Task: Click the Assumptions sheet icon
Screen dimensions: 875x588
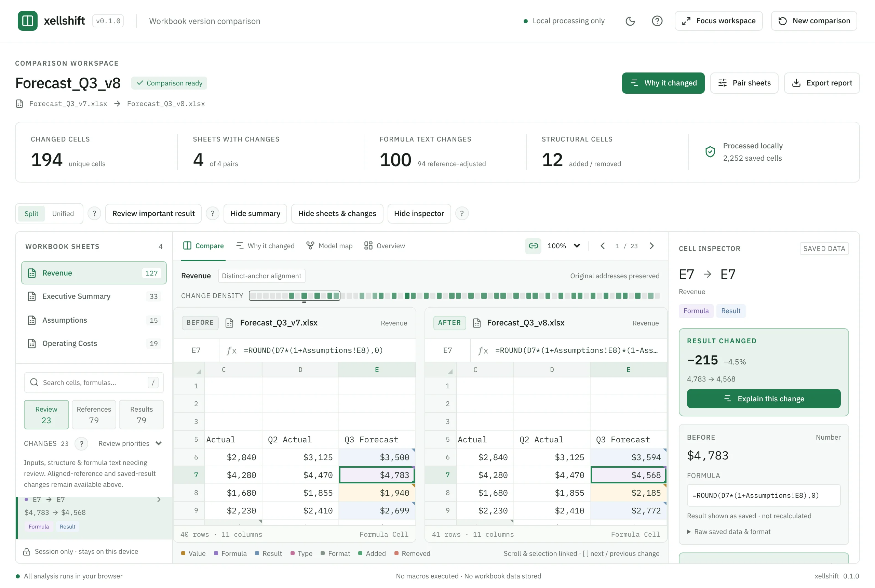Action: 32,320
